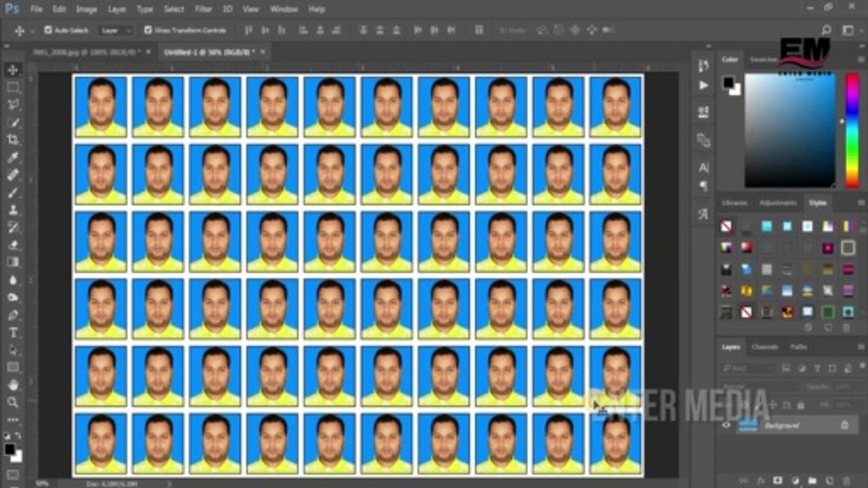Hide the Background layer eye icon
The width and height of the screenshot is (868, 488).
(726, 425)
